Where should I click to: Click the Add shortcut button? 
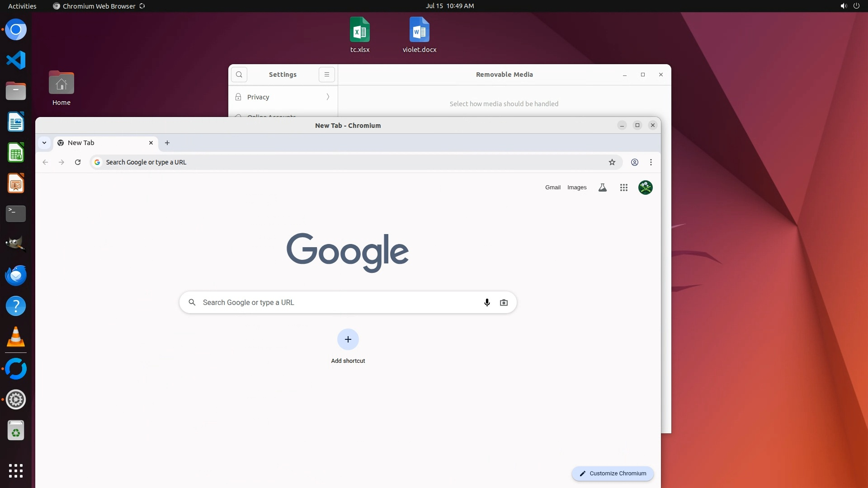click(348, 340)
